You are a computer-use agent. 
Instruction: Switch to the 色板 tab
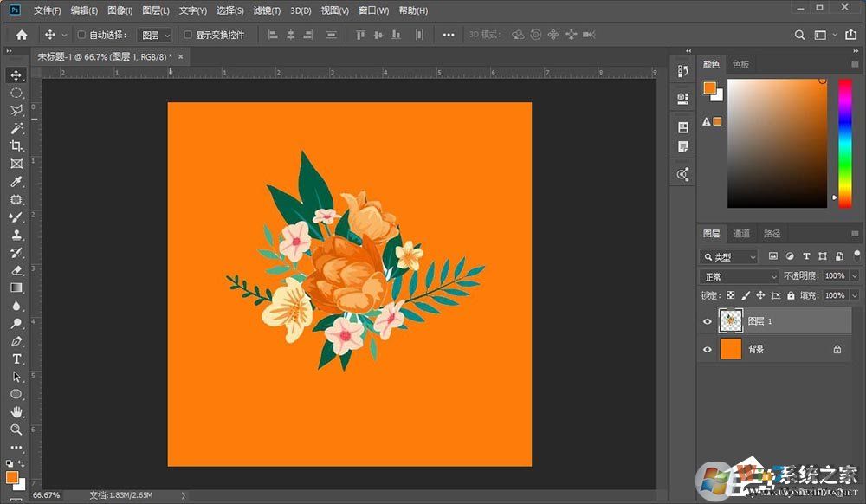(740, 63)
